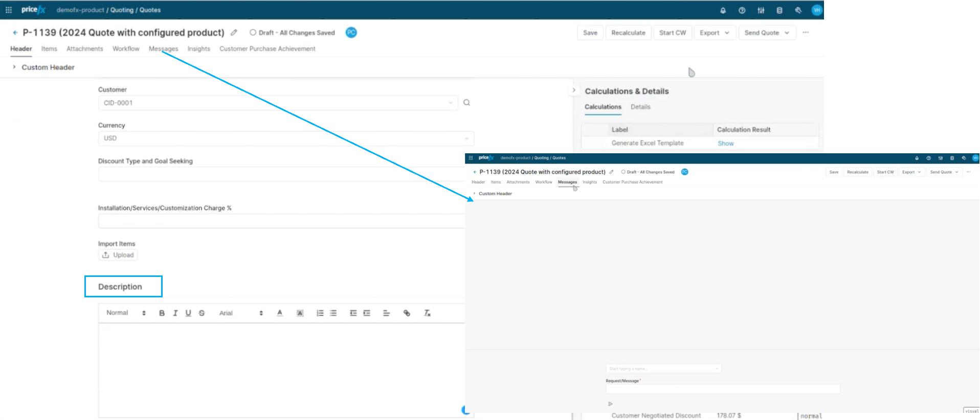
Task: Open the Arial font family dropdown
Action: point(240,313)
